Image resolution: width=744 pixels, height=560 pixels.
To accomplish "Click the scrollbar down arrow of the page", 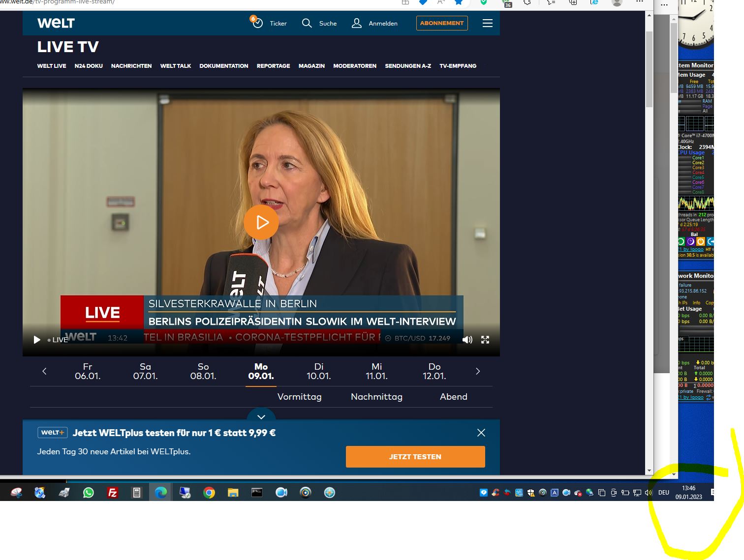I will 649,471.
